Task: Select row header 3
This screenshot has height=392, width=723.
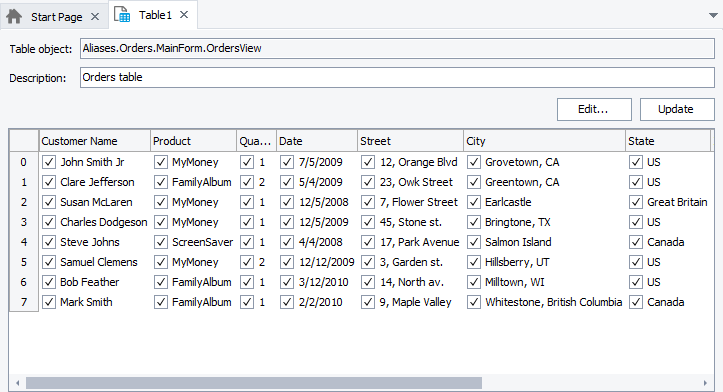Action: point(24,222)
